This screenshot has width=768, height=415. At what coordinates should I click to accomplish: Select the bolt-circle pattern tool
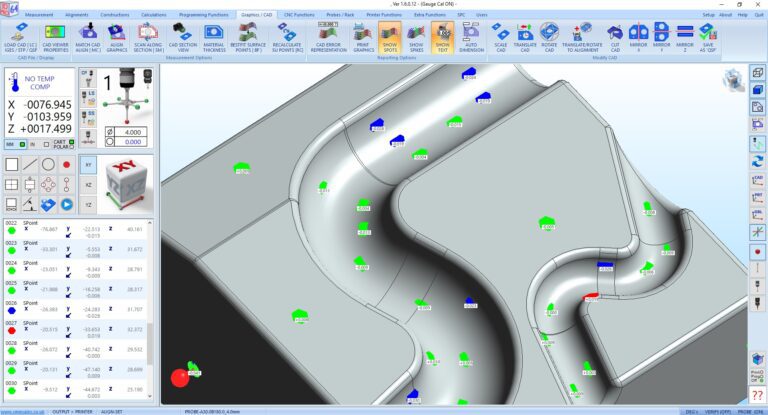tap(48, 185)
